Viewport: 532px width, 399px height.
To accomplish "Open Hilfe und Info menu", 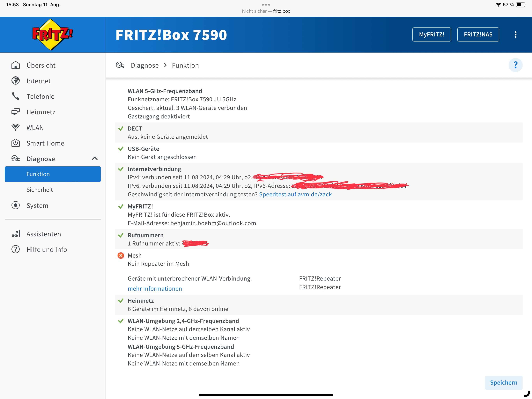I will click(47, 250).
